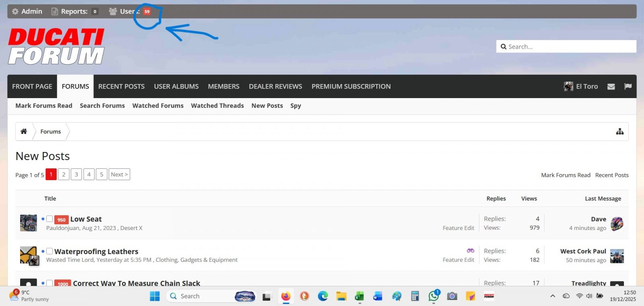Click the watched binoculars icon on Waterproofing Leathers
Screen dimensions: 644x306
pos(470,251)
